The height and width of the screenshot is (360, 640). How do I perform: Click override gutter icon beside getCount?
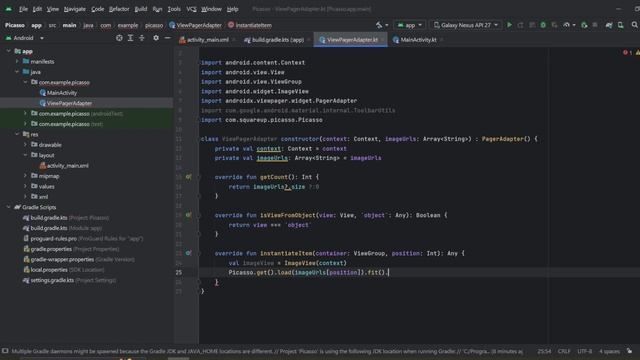click(x=188, y=177)
